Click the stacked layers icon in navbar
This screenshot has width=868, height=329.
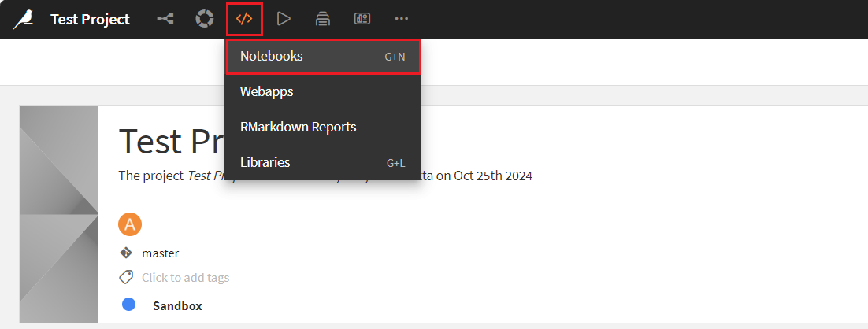(322, 19)
